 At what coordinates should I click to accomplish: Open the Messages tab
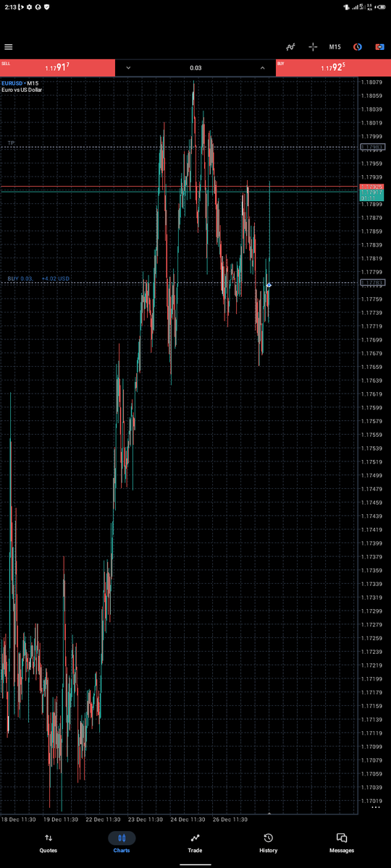pyautogui.click(x=342, y=843)
